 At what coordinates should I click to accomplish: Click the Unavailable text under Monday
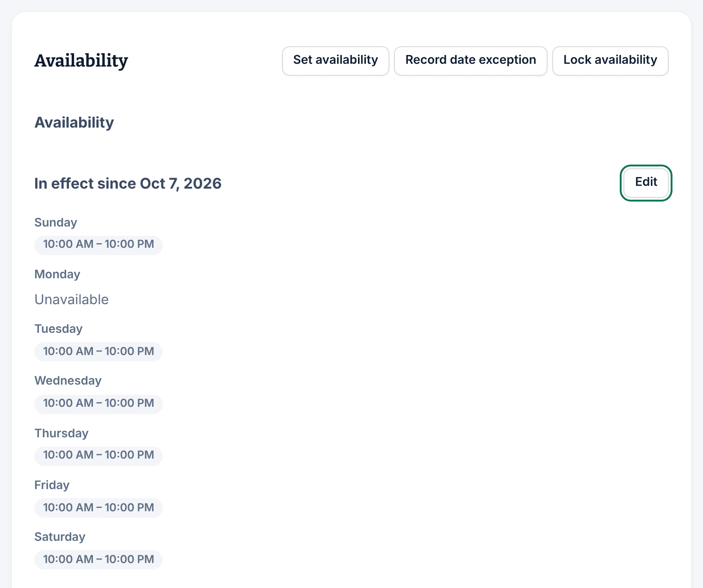(x=72, y=300)
